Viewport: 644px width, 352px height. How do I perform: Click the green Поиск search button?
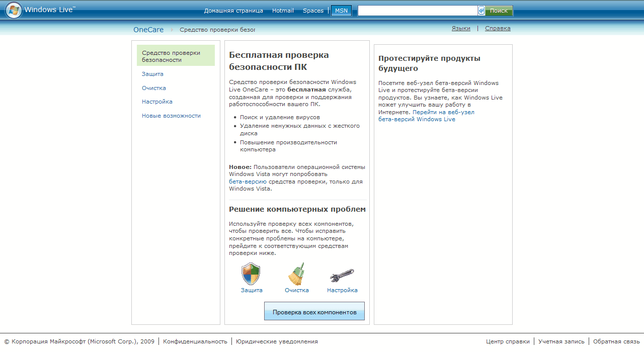click(x=499, y=11)
